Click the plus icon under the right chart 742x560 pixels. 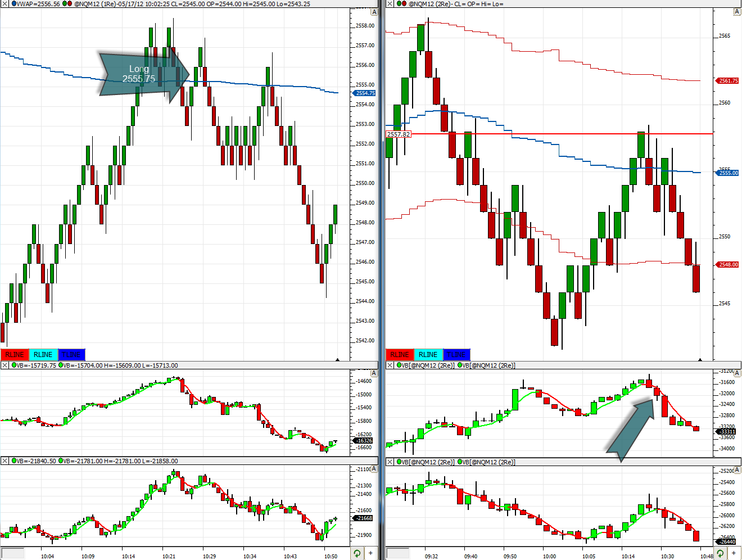click(734, 554)
